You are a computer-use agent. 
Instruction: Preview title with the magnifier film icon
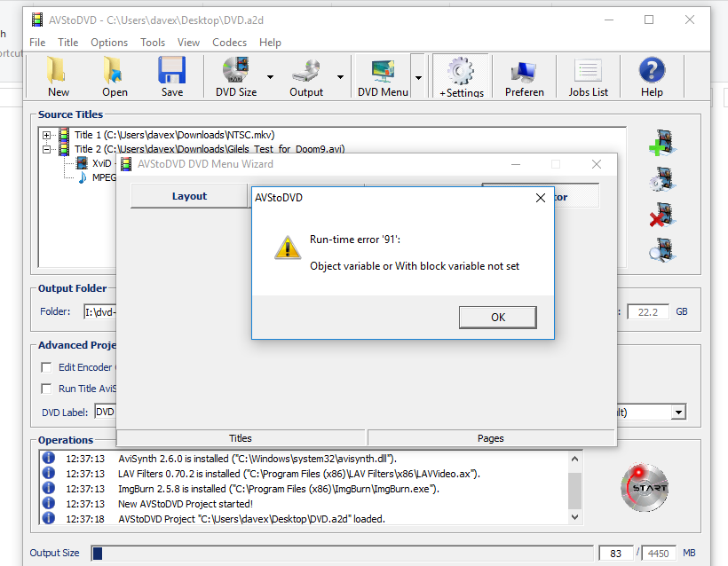point(662,250)
